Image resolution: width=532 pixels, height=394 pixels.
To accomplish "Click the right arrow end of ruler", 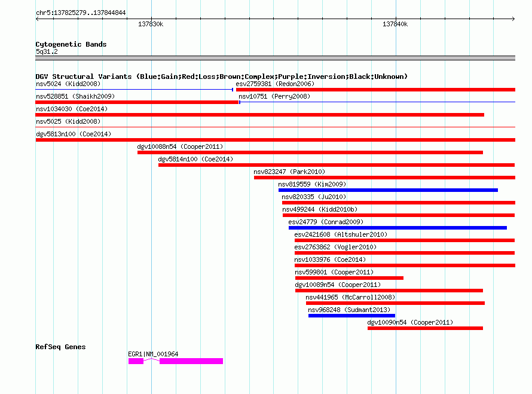I will click(513, 19).
